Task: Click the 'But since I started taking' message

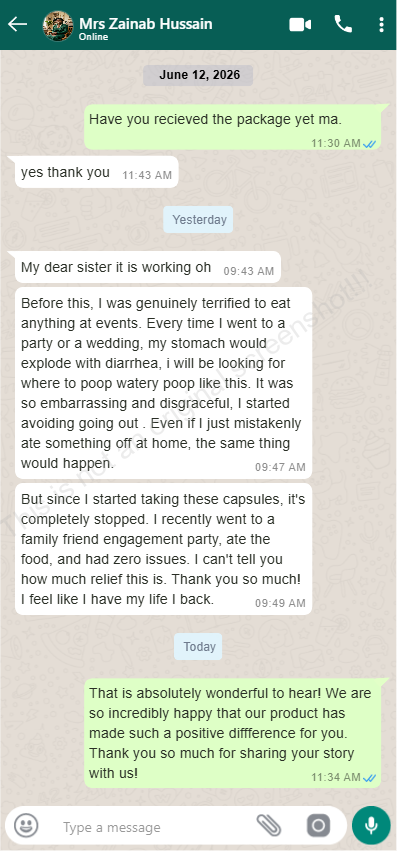Action: click(163, 549)
